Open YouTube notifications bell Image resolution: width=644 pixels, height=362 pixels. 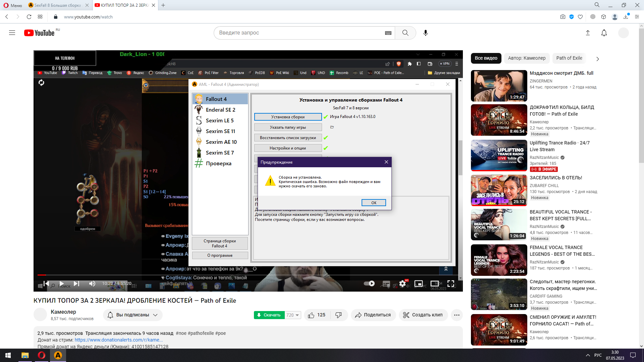tap(604, 33)
